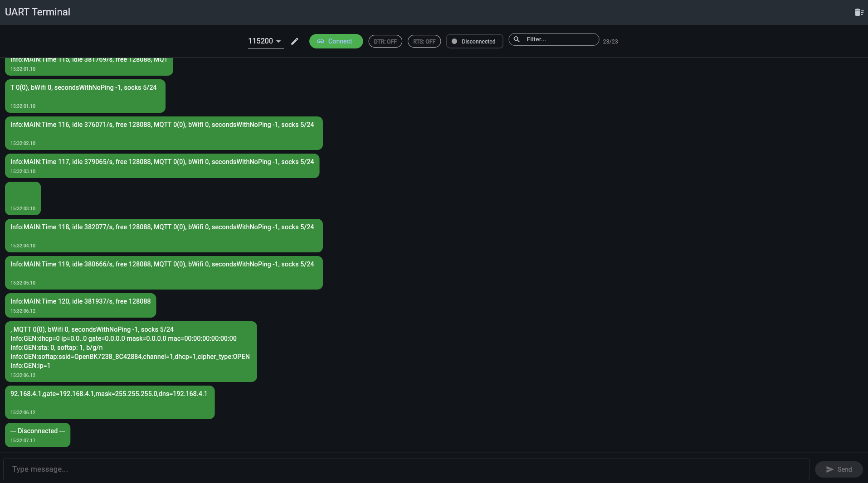The height and width of the screenshot is (483, 868).
Task: Clear the terminal log with trash icon
Action: click(859, 12)
